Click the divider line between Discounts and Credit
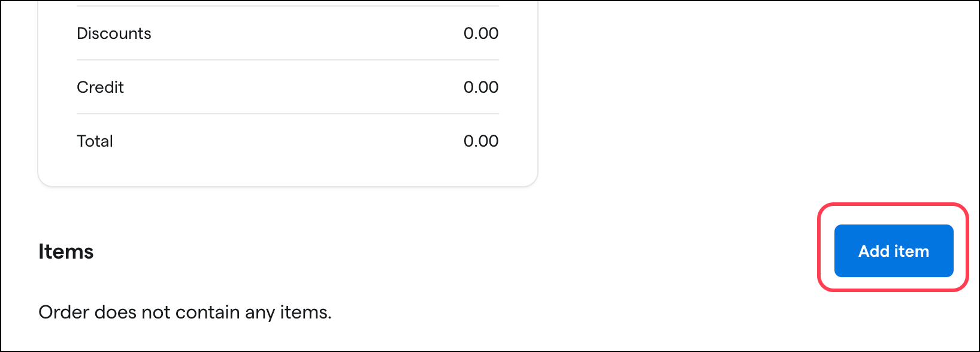 (288, 60)
